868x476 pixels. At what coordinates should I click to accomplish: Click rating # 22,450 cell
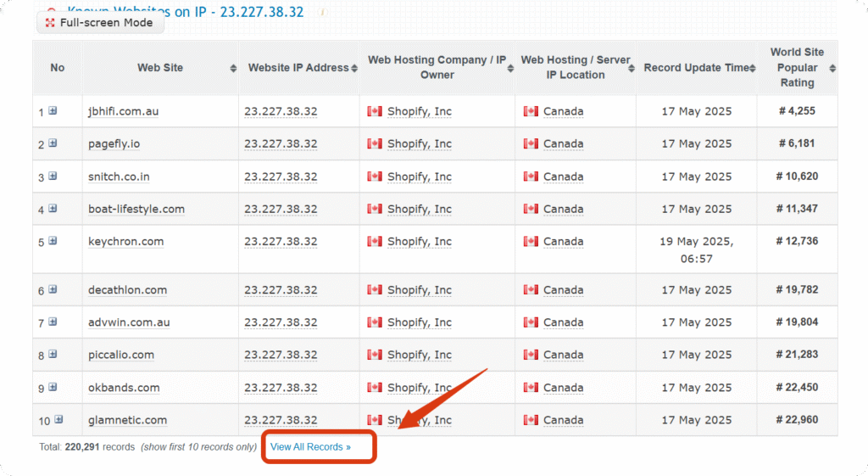click(797, 387)
